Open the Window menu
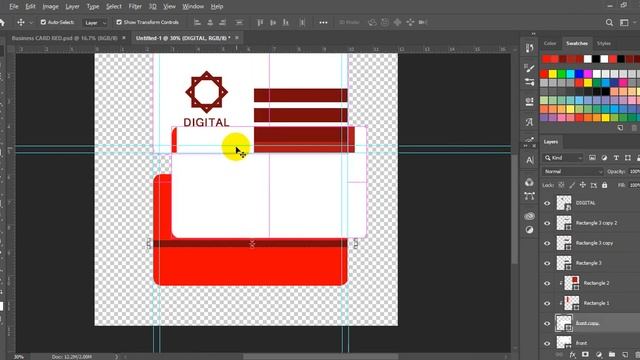This screenshot has height=360, width=640. pyautogui.click(x=193, y=7)
